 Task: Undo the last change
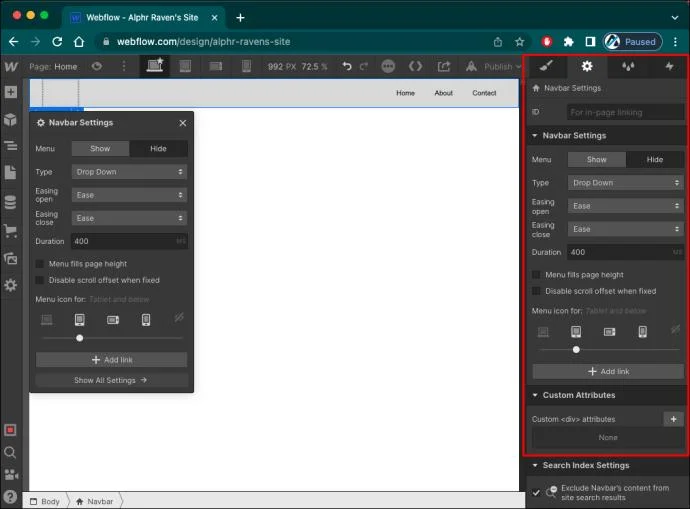pyautogui.click(x=347, y=66)
